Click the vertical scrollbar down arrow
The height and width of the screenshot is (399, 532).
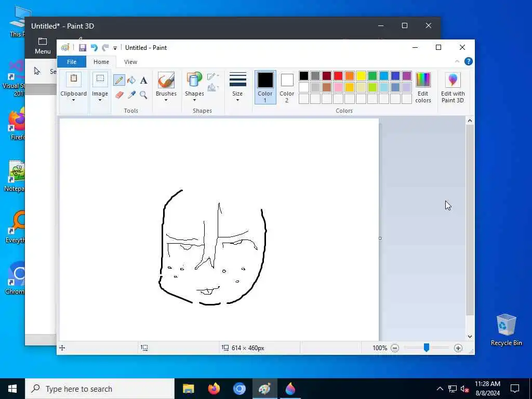point(470,337)
